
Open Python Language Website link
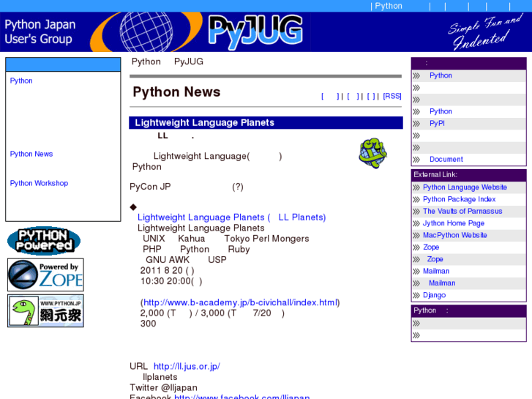pyautogui.click(x=465, y=187)
